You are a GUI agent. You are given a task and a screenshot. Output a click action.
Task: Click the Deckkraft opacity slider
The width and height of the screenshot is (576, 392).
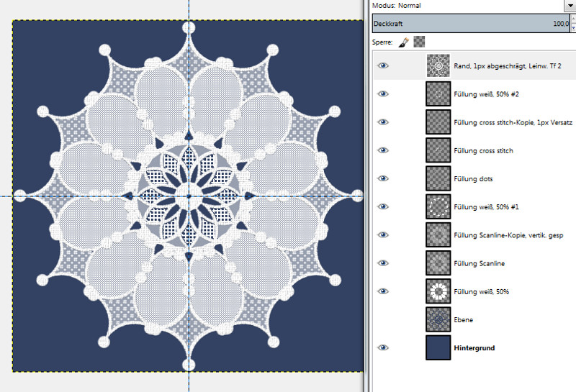(x=468, y=24)
